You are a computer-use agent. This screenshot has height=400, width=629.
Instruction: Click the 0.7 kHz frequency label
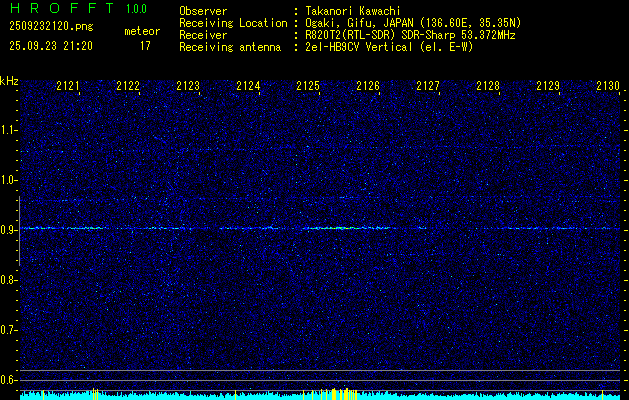click(x=8, y=330)
